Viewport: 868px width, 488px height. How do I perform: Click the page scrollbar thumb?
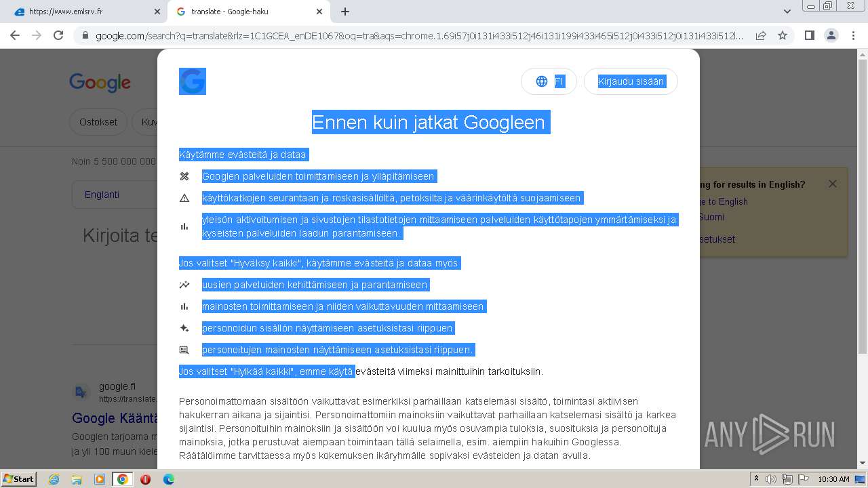(x=862, y=207)
